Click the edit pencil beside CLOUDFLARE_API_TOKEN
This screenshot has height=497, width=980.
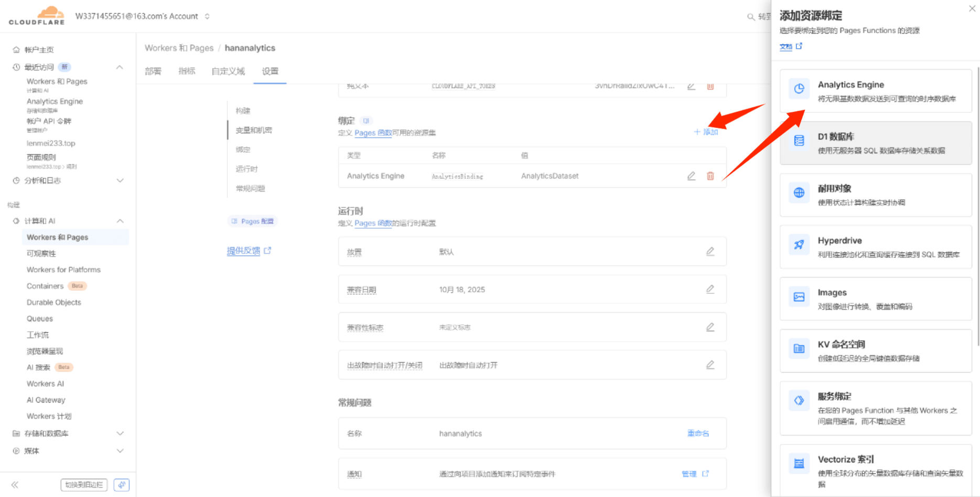(x=691, y=87)
